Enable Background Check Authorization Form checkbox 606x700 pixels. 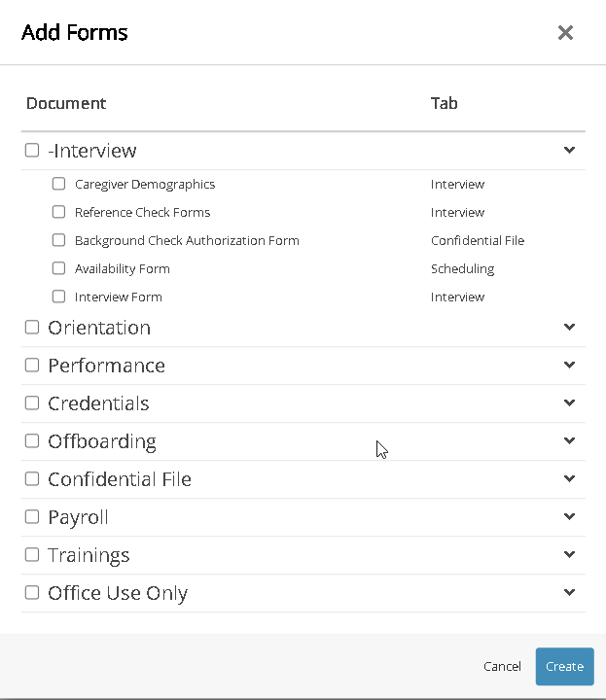tap(59, 240)
